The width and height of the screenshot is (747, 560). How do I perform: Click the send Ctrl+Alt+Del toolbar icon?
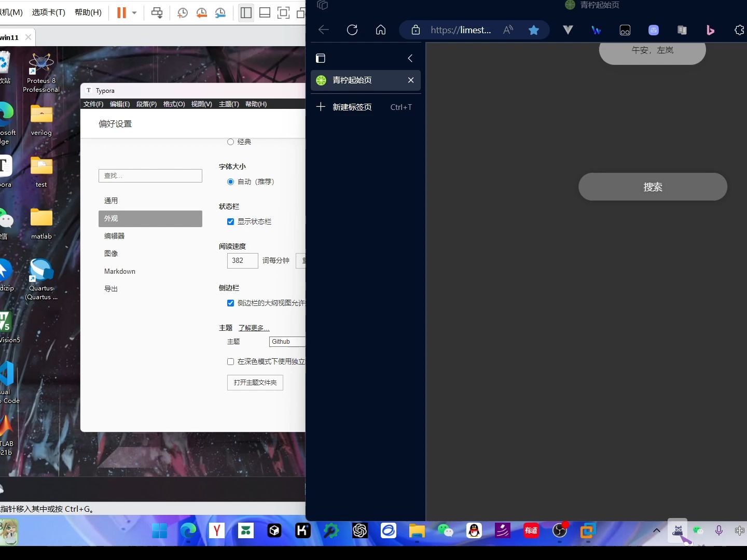[x=157, y=12]
